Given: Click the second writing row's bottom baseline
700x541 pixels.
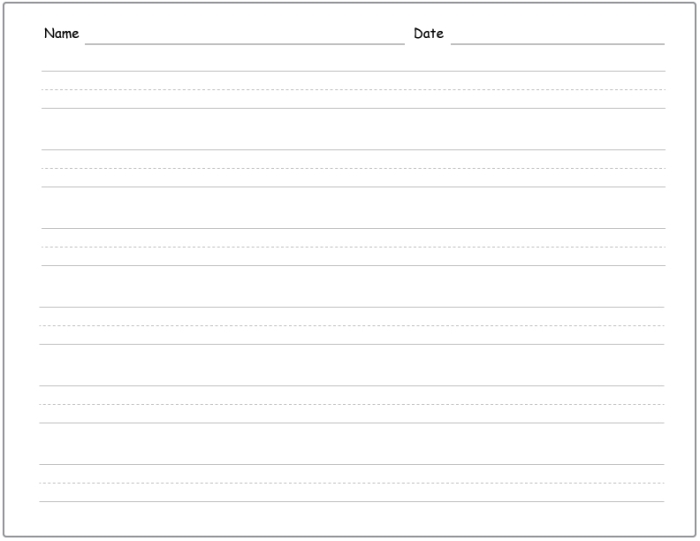Looking at the screenshot, I should [353, 187].
